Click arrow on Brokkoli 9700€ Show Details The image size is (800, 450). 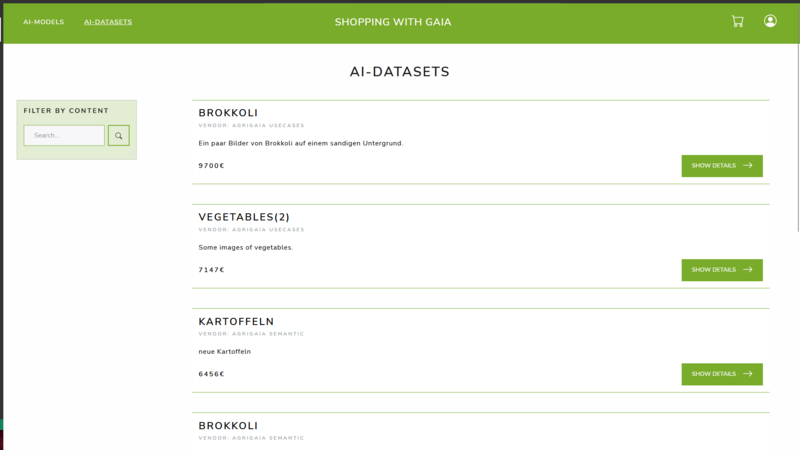click(x=748, y=165)
